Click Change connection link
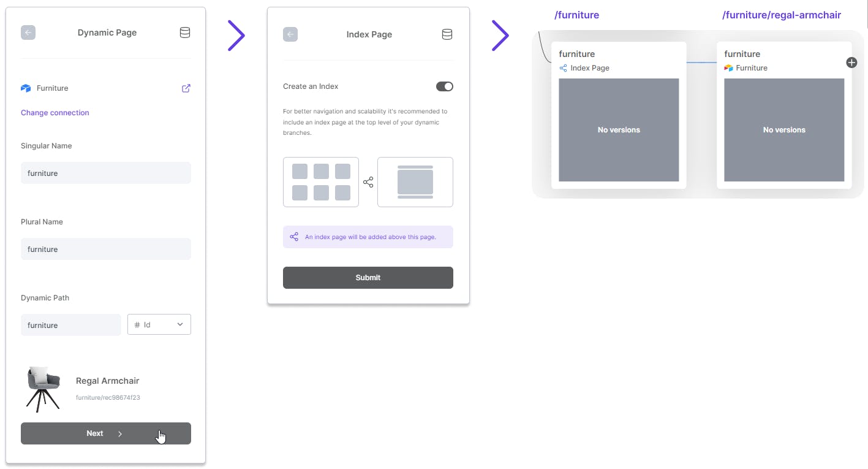The width and height of the screenshot is (868, 469). point(55,113)
